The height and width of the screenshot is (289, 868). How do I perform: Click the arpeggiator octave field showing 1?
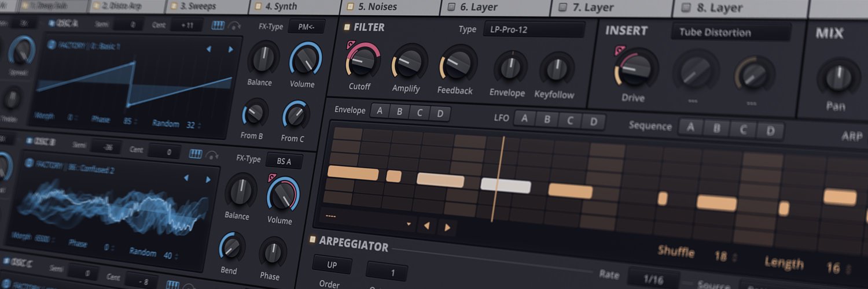pyautogui.click(x=387, y=272)
